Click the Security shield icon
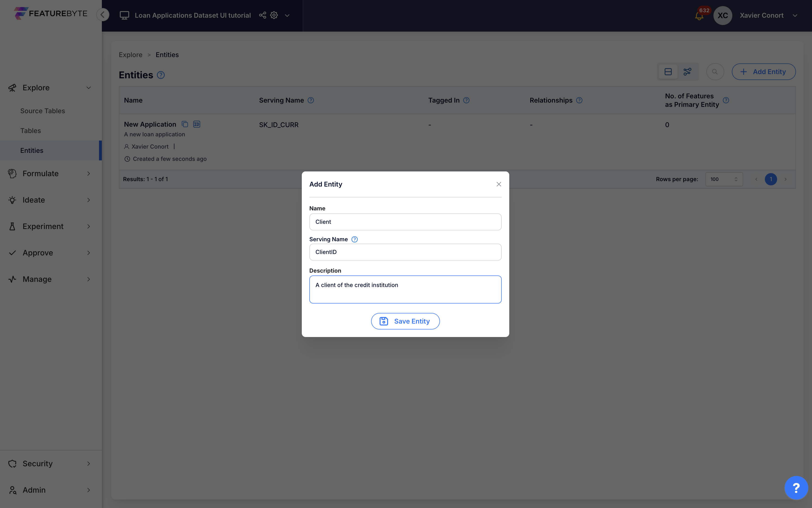812x508 pixels. click(x=12, y=464)
